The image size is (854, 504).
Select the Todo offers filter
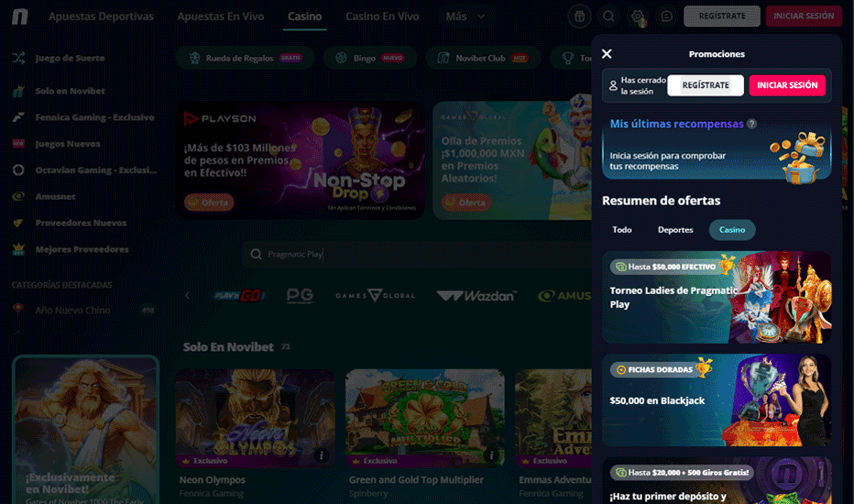tap(622, 230)
